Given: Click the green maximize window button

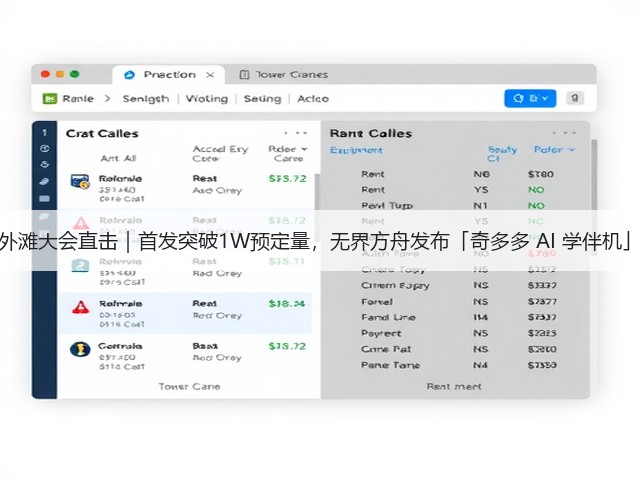Looking at the screenshot, I should 74,74.
